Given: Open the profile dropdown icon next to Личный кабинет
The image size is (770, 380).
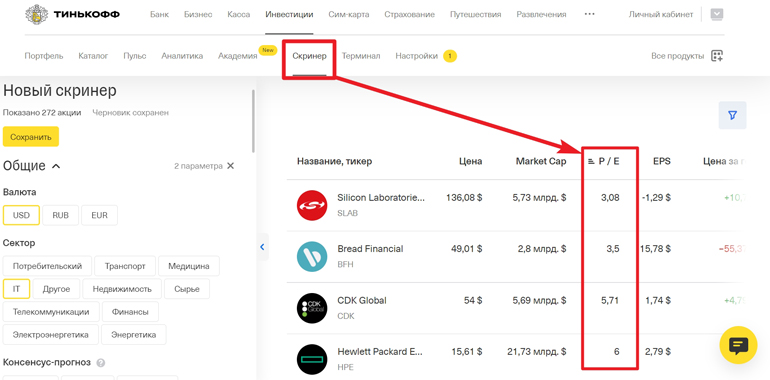Looking at the screenshot, I should click(717, 14).
